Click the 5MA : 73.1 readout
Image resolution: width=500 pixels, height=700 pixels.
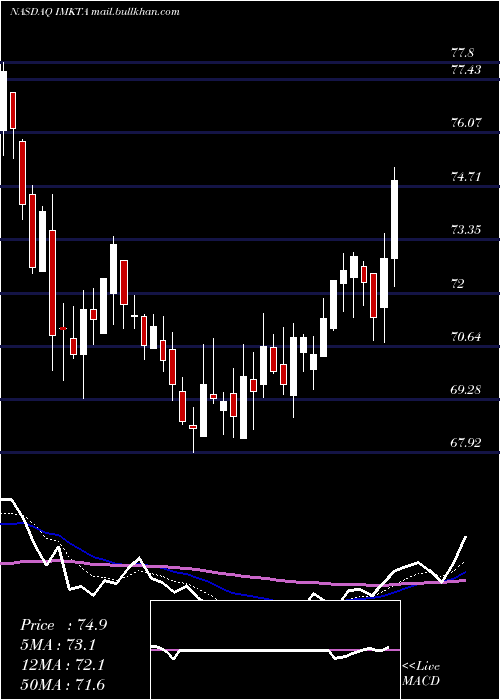[58, 645]
